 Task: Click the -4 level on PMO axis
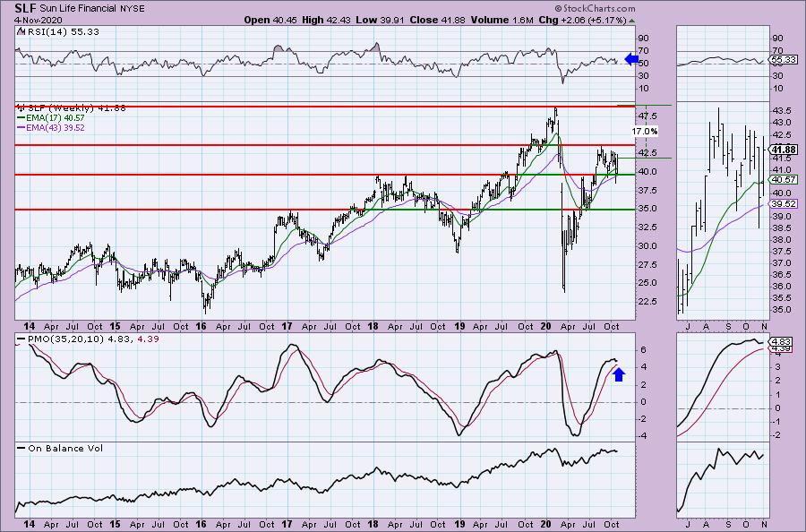(x=644, y=436)
